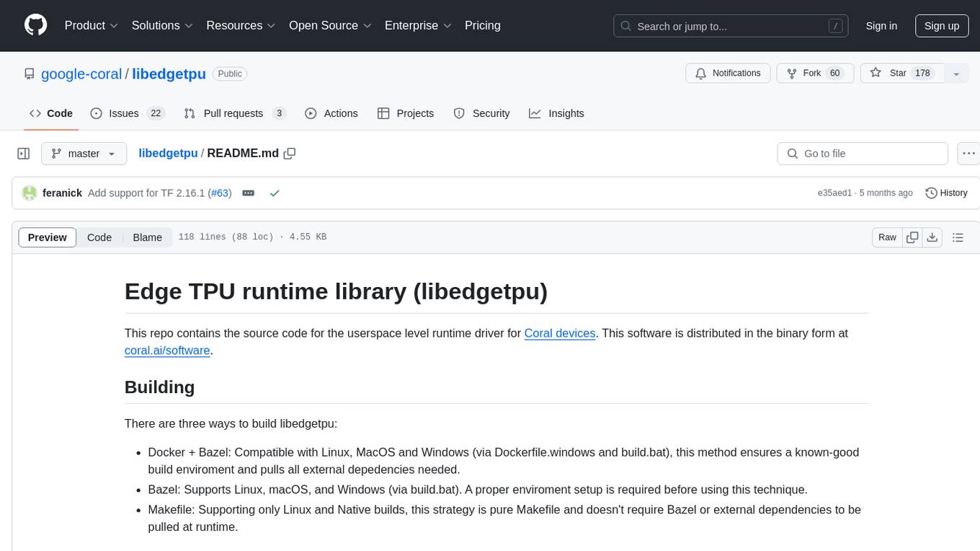Open the google-coral owner page

point(81,74)
